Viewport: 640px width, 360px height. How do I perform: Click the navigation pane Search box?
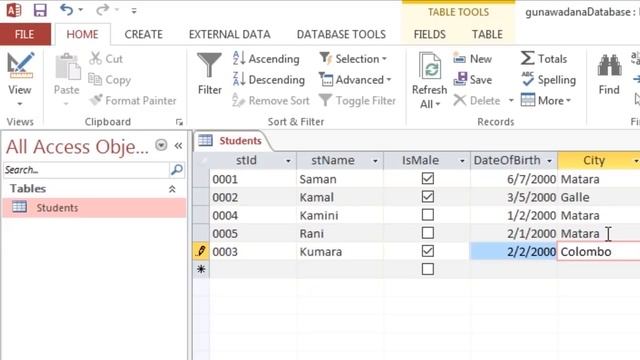click(x=87, y=170)
